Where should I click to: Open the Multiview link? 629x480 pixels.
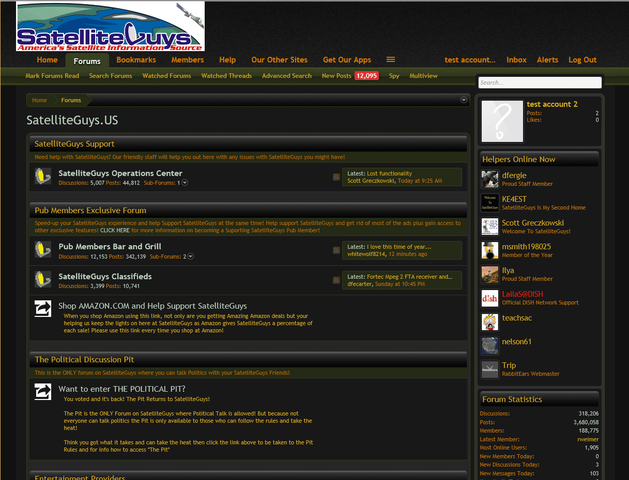[423, 76]
